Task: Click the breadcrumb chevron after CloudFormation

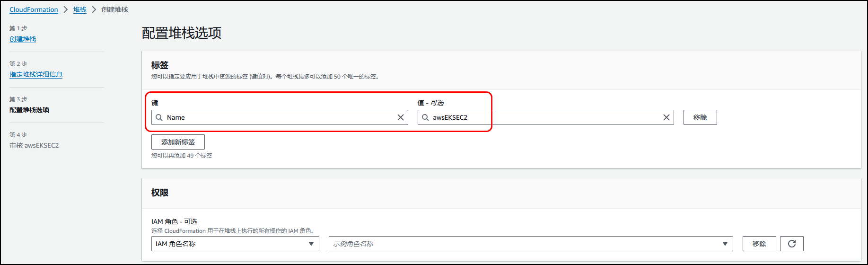Action: coord(66,9)
